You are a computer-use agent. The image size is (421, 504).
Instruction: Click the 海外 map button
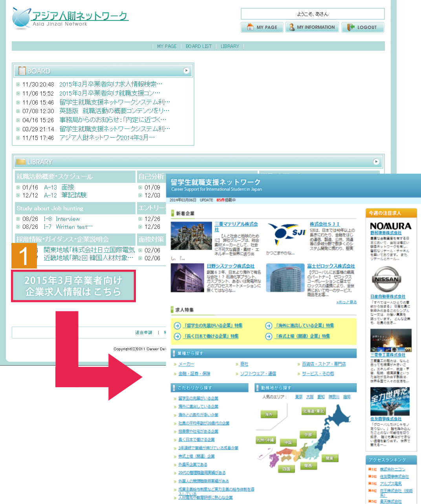[x=269, y=414]
